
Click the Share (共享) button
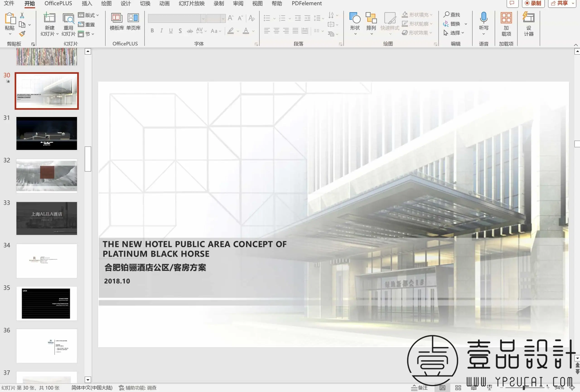pyautogui.click(x=562, y=3)
